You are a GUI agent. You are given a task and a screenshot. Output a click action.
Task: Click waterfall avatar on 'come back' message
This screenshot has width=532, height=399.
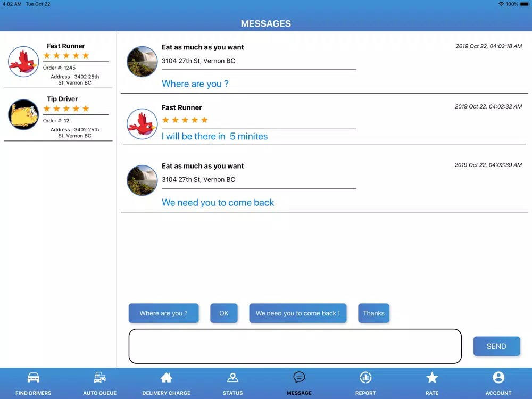point(142,180)
